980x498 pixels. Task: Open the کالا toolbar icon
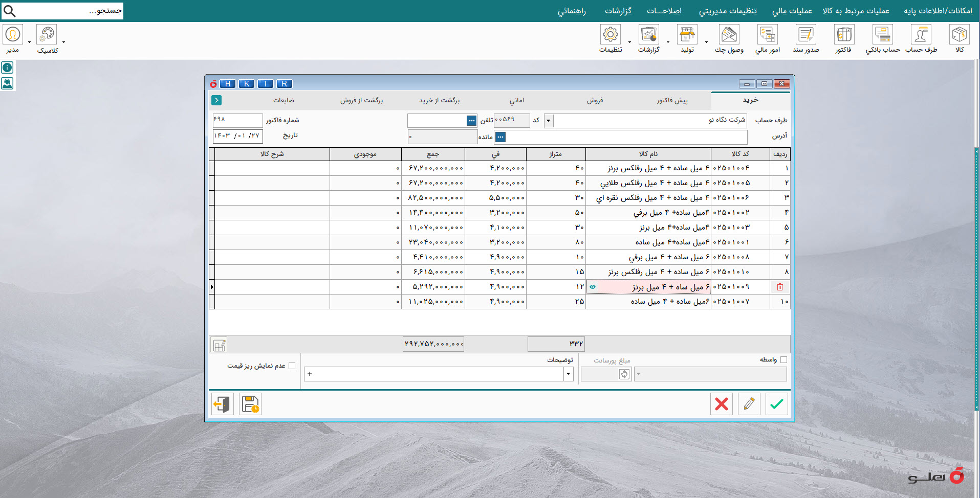(959, 35)
